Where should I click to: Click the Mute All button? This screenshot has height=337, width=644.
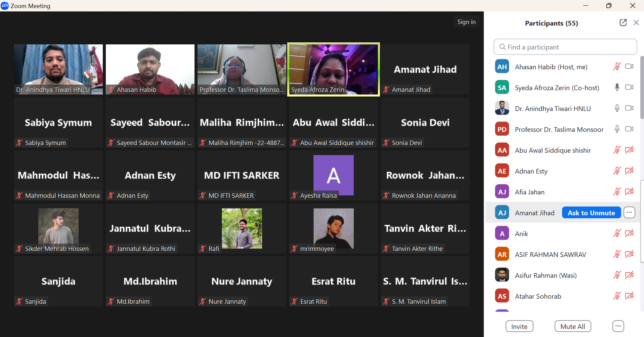tap(572, 326)
